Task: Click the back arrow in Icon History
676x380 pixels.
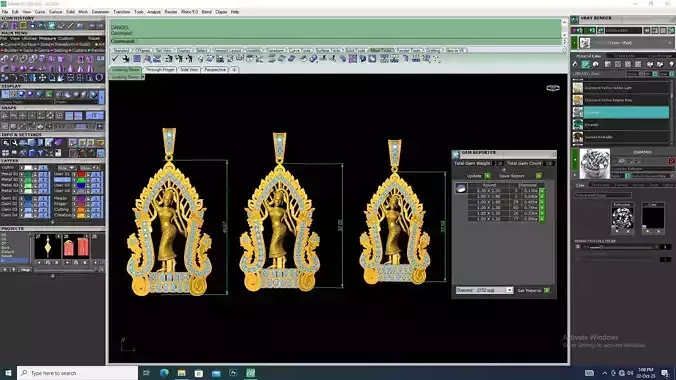Action: [92, 26]
